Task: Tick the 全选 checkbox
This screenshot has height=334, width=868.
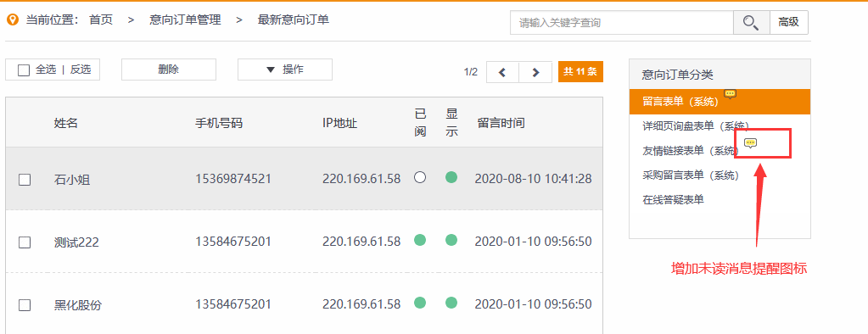Action: click(x=23, y=70)
